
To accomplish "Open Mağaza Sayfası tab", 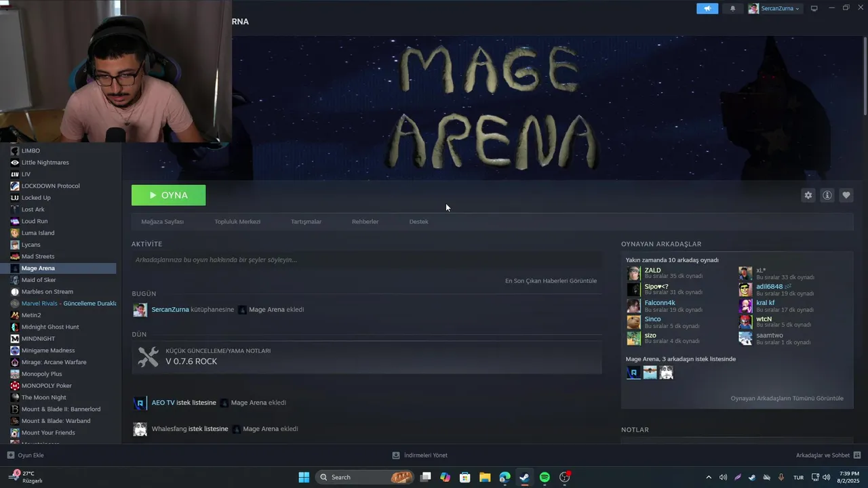I will click(162, 222).
